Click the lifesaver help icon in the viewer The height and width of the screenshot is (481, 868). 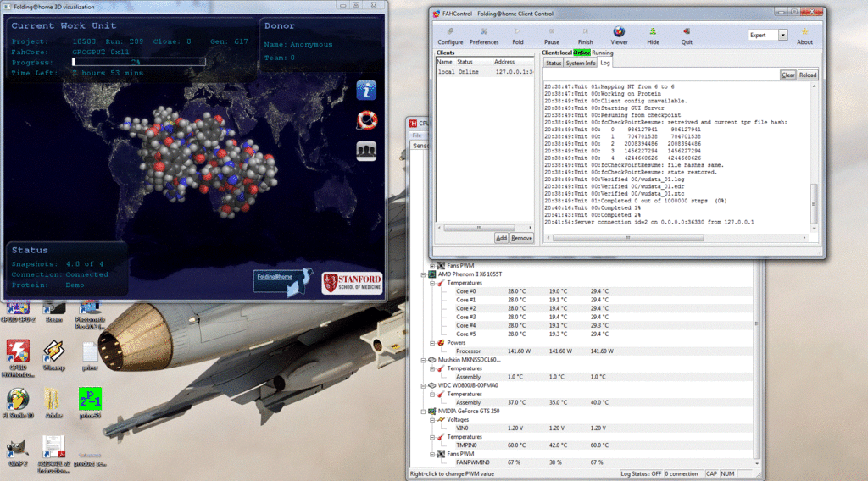point(366,119)
